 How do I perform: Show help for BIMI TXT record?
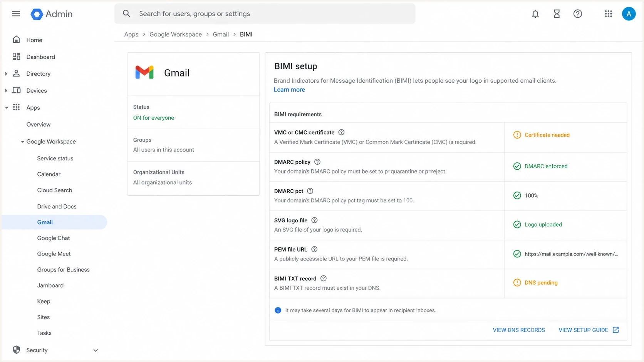324,279
